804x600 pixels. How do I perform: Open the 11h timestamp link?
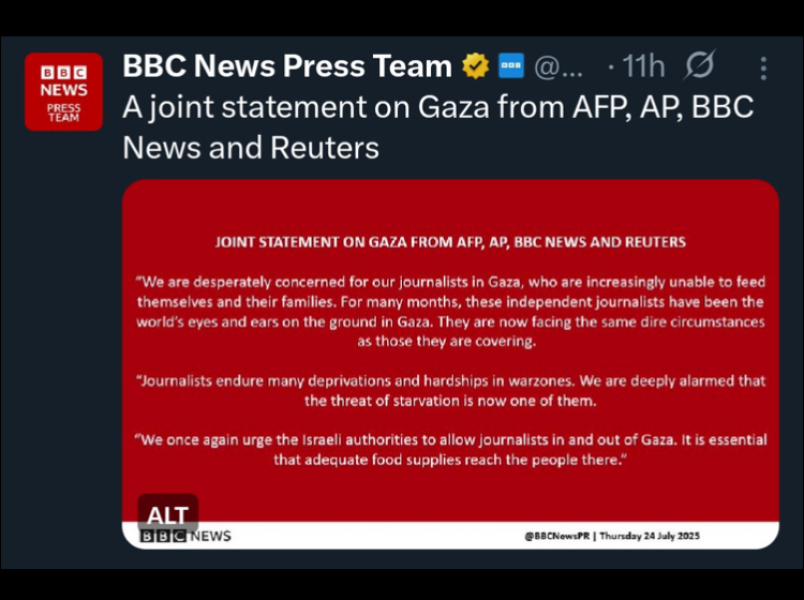[x=643, y=65]
